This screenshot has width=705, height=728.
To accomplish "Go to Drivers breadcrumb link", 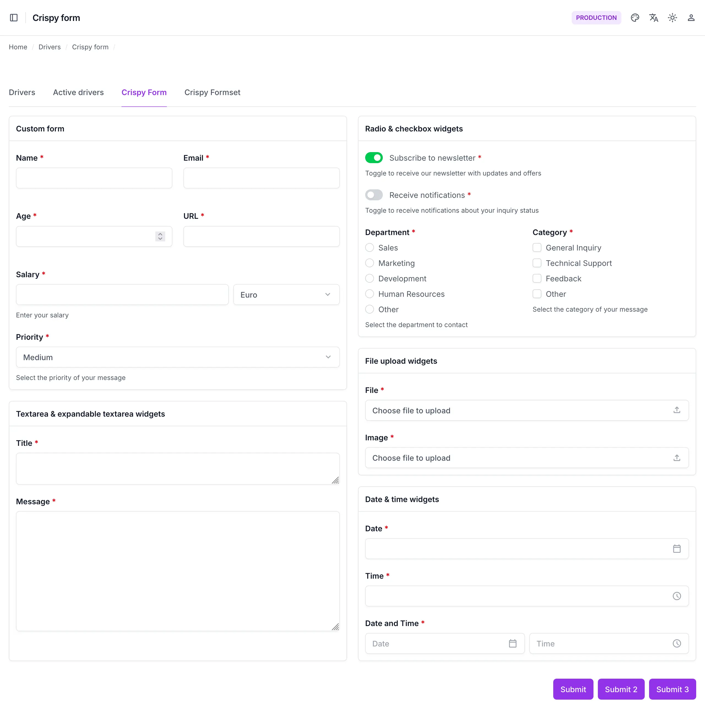I will 49,47.
